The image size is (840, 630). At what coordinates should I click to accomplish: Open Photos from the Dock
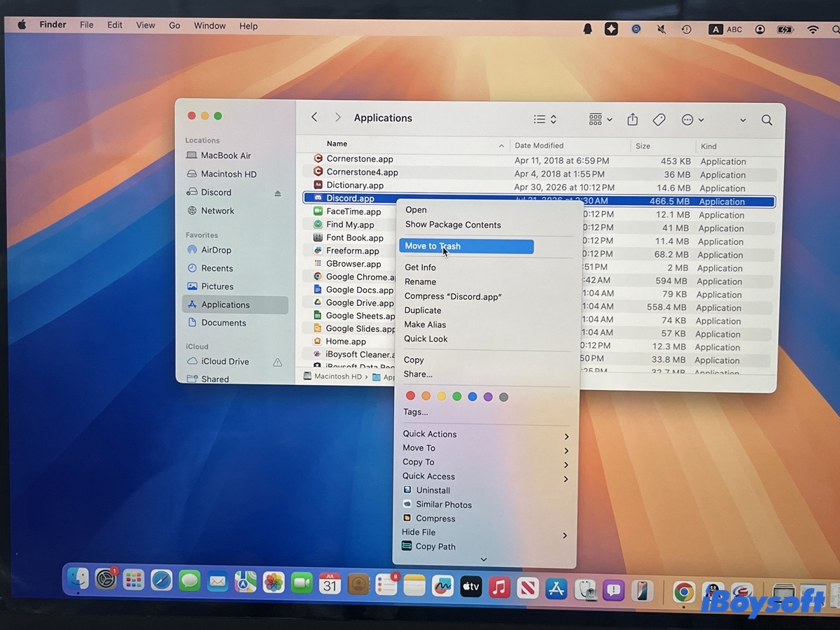tap(274, 582)
